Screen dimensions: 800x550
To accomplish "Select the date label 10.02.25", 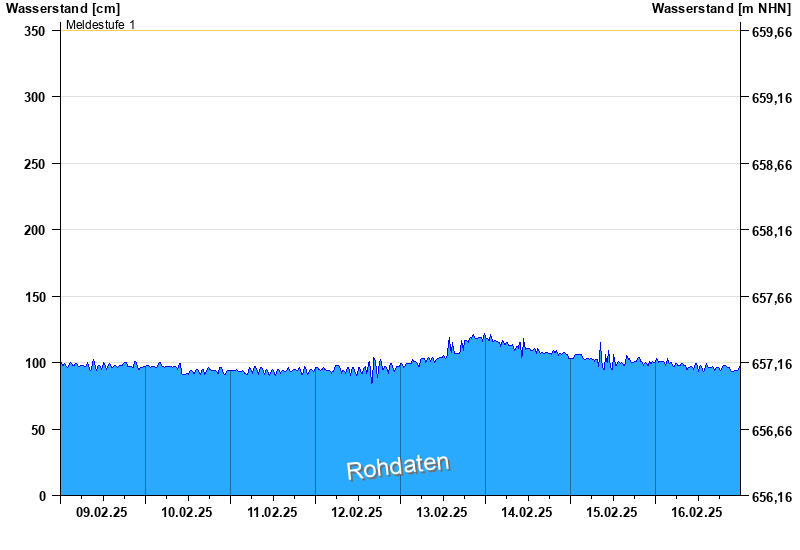I will [x=187, y=512].
